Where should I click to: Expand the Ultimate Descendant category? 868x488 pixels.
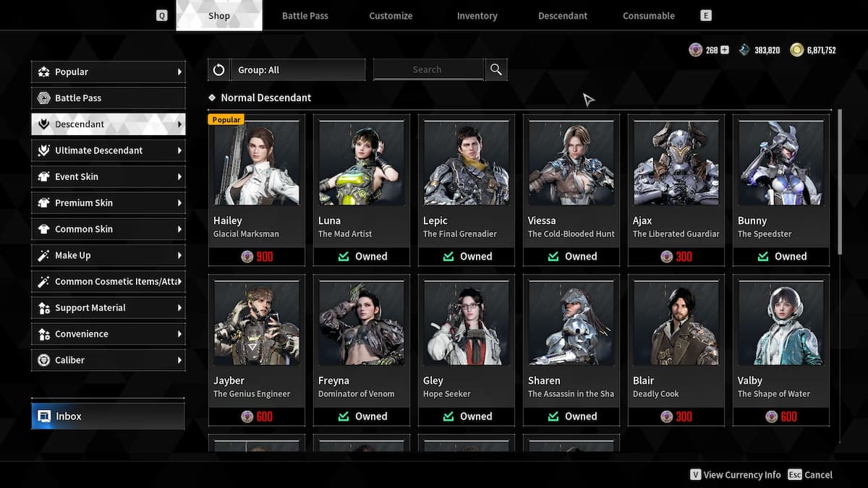43,150
